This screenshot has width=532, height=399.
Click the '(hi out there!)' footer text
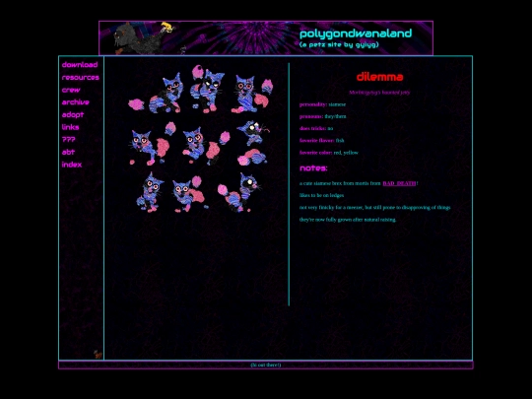point(266,365)
